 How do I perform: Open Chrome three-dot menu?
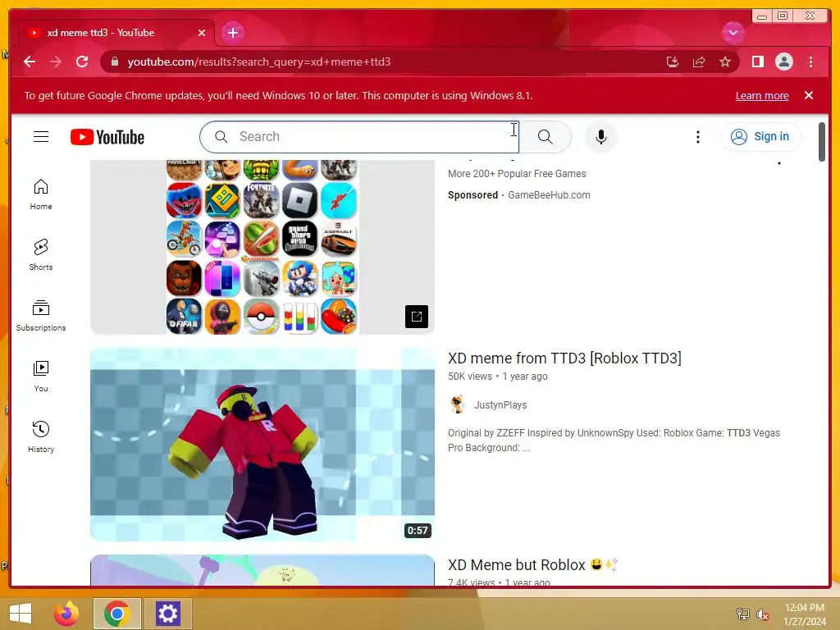pyautogui.click(x=810, y=62)
